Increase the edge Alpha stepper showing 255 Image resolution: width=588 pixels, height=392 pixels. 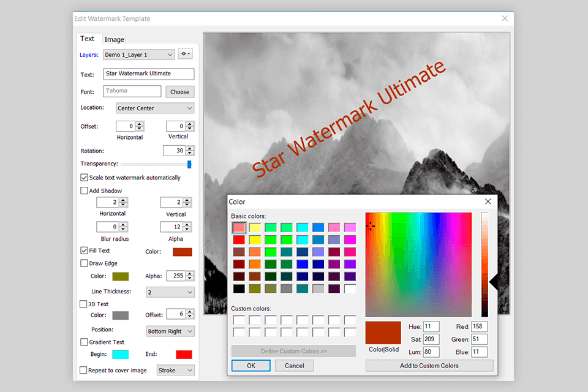[190, 273]
